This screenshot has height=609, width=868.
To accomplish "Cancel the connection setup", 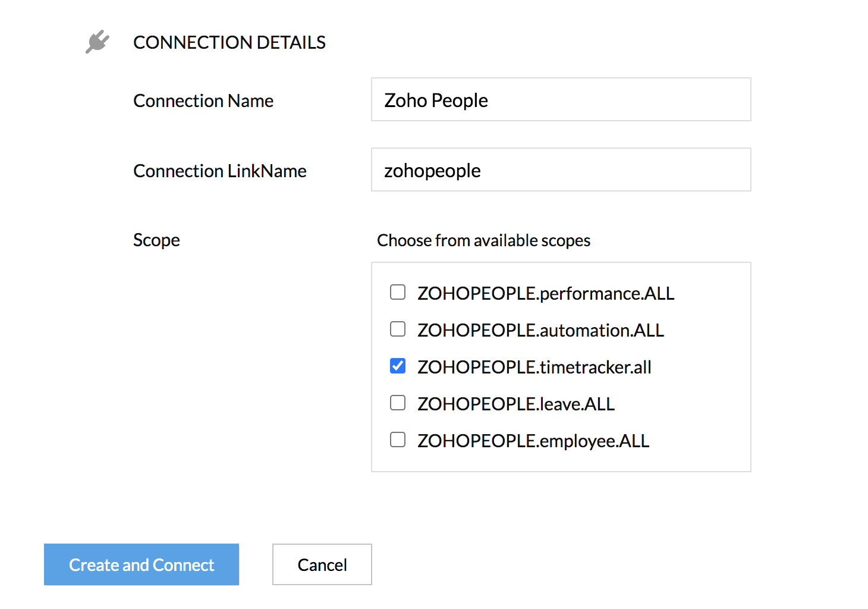I will 322,564.
